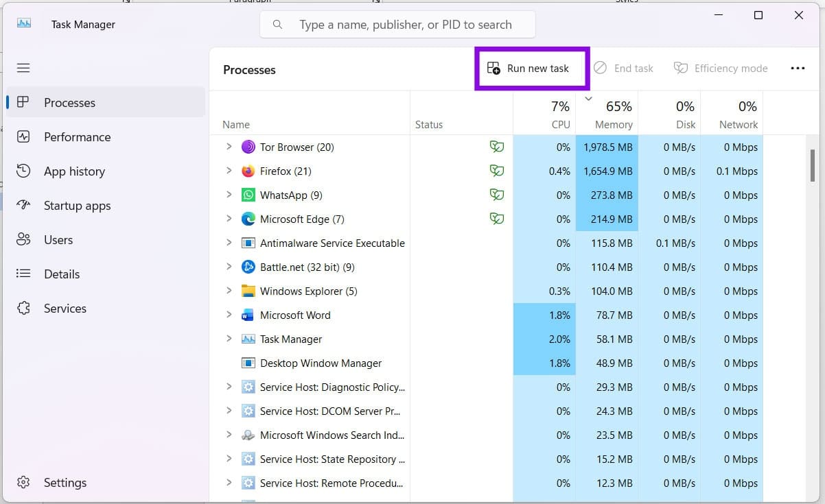Open the Users page
This screenshot has height=504, width=825.
point(105,239)
